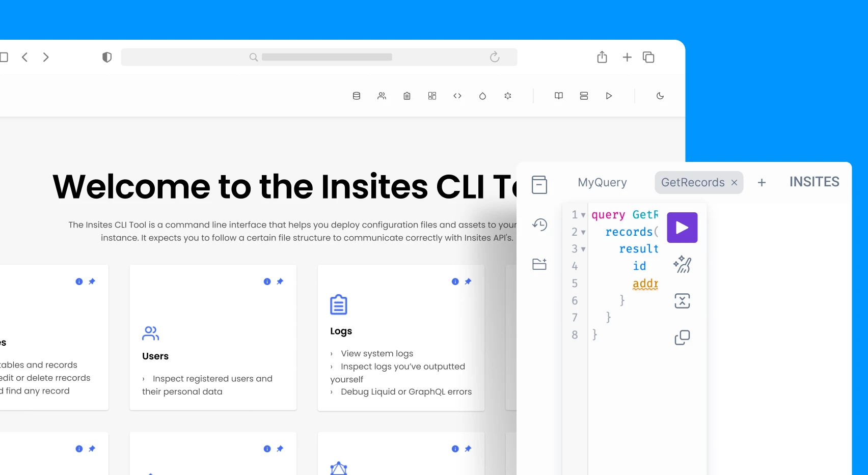Click the Liquid droplet icon in toolbar
Screen dimensions: 868x475
tap(482, 96)
